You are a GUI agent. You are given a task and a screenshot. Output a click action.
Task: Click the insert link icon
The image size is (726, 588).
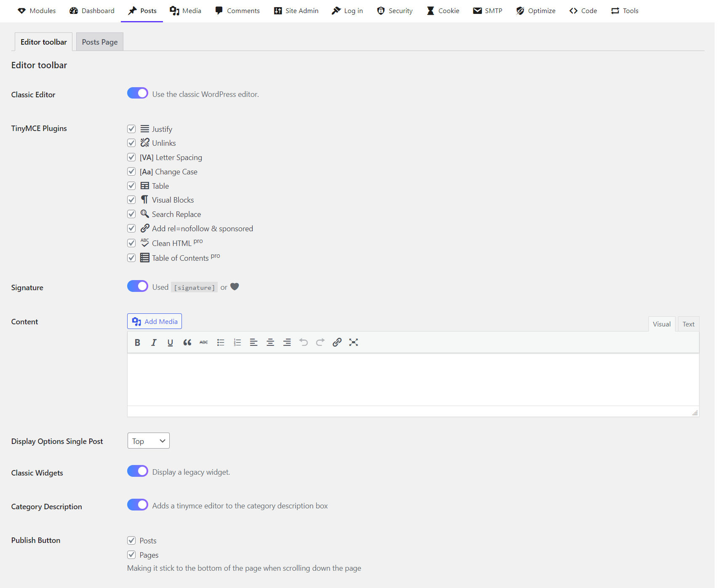point(337,342)
